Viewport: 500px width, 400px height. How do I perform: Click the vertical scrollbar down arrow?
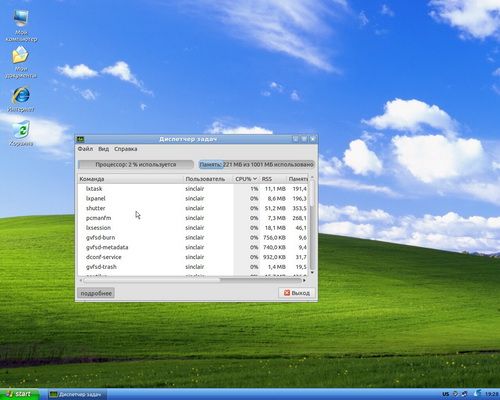(312, 272)
